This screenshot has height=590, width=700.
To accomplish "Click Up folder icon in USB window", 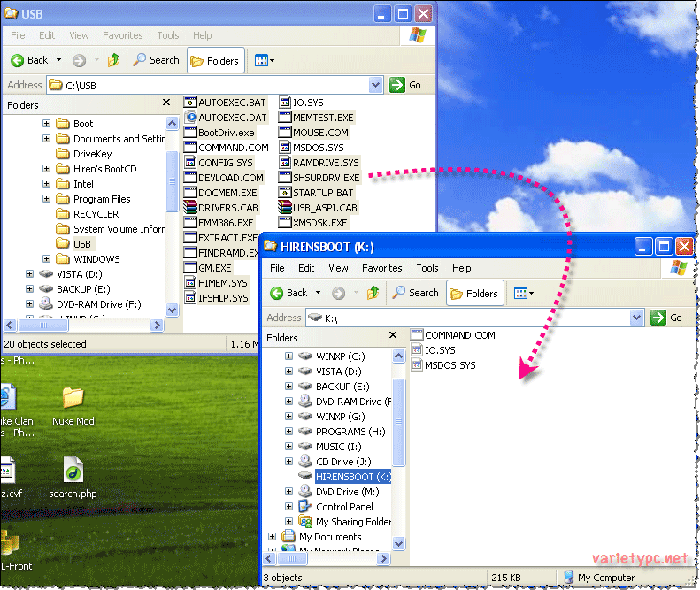I will click(113, 60).
